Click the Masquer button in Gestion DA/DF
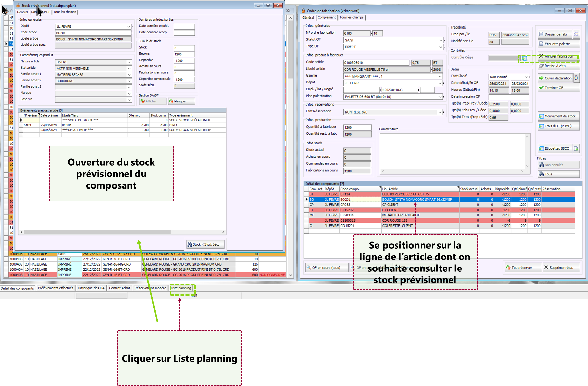 (181, 101)
